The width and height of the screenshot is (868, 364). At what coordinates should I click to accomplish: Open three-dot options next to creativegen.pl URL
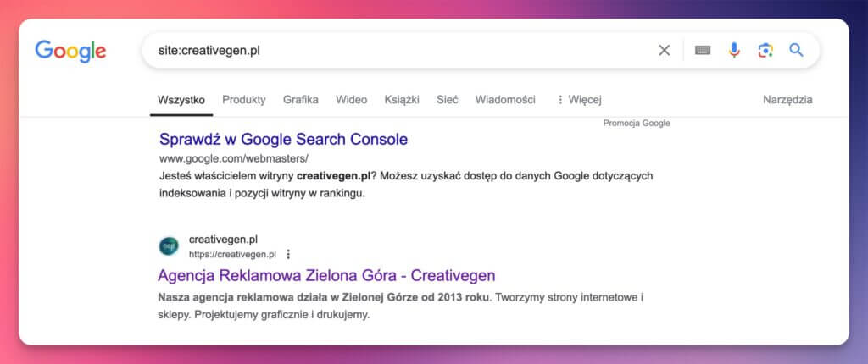tap(288, 254)
